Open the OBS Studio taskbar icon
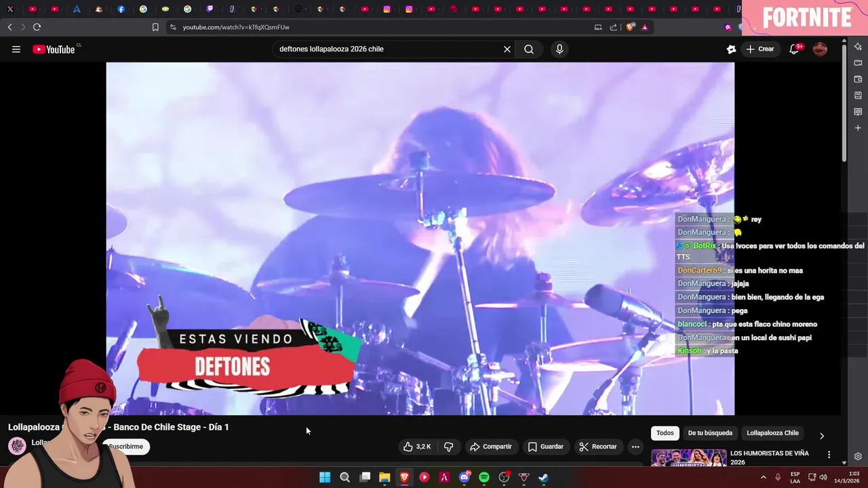Screen dimensions: 868x488 click(504, 477)
